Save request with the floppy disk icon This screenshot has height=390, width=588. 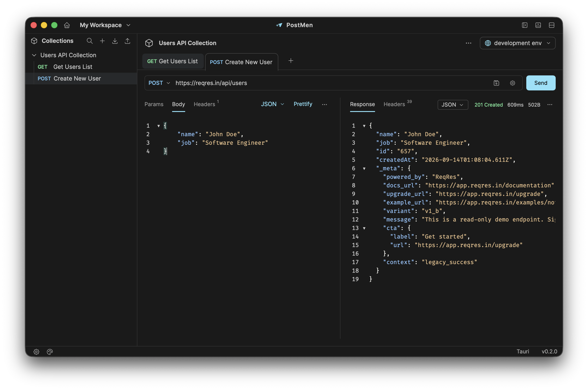[496, 83]
